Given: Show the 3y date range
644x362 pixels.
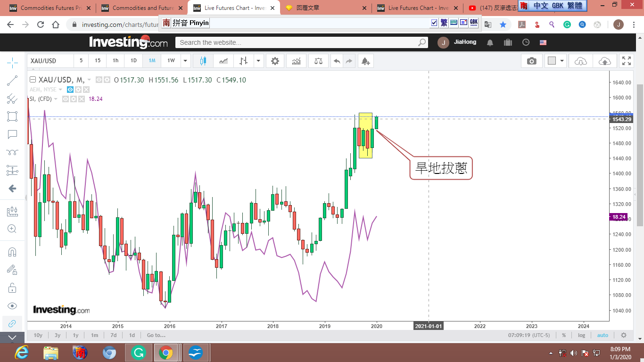Looking at the screenshot, I should [58, 335].
